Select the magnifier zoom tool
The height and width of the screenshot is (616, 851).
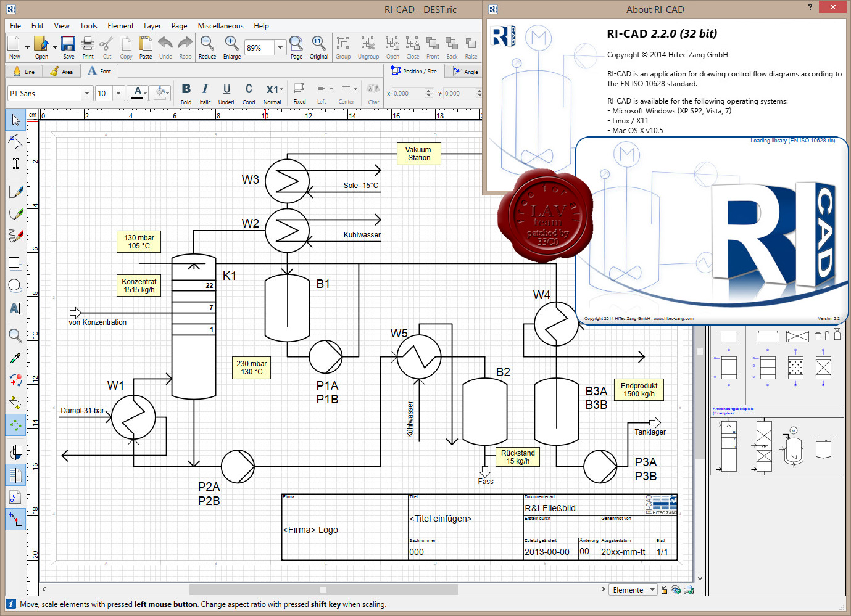(15, 335)
